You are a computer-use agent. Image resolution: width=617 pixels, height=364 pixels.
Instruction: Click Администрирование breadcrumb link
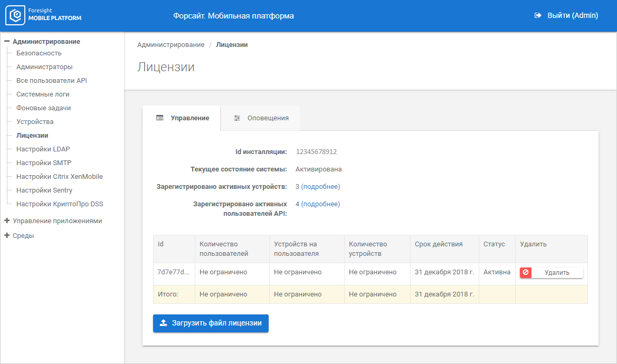tap(170, 45)
